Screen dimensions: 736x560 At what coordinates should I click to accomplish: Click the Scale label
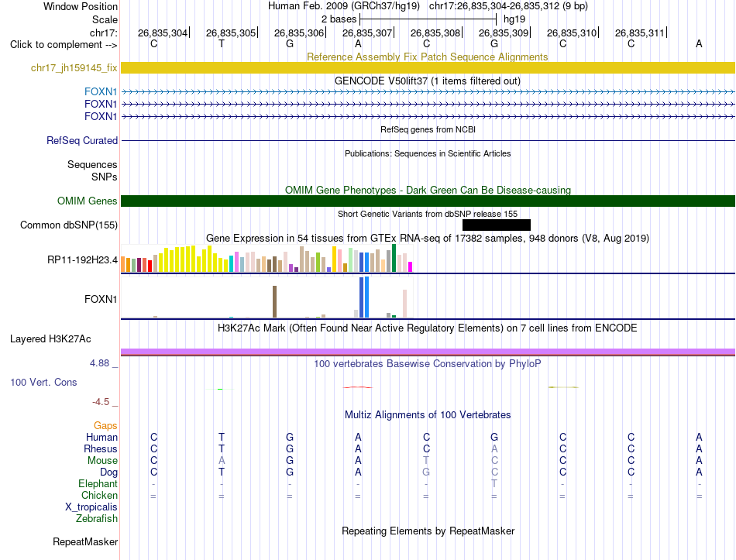point(105,19)
